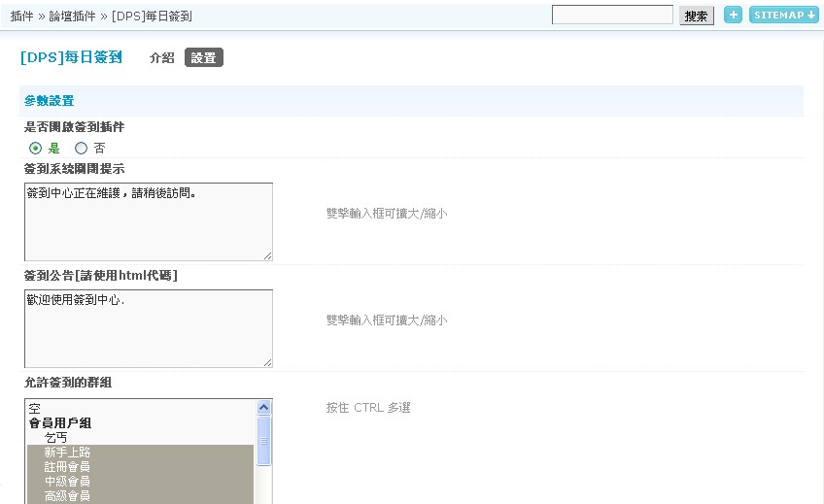
Task: Click 插件 in the breadcrumb
Action: (x=21, y=17)
